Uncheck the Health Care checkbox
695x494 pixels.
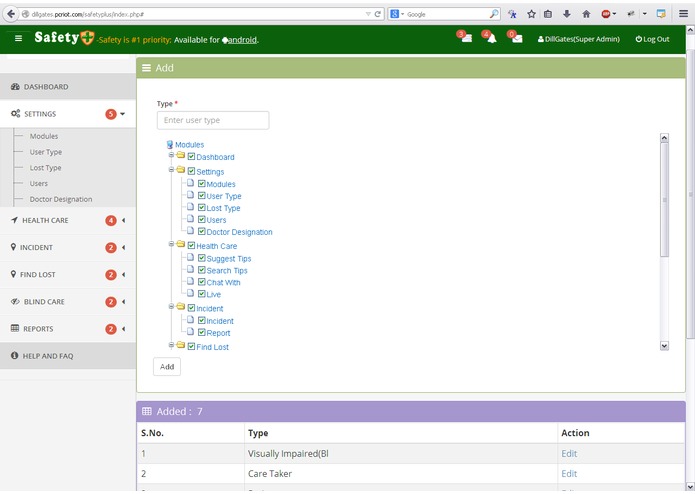tap(191, 245)
